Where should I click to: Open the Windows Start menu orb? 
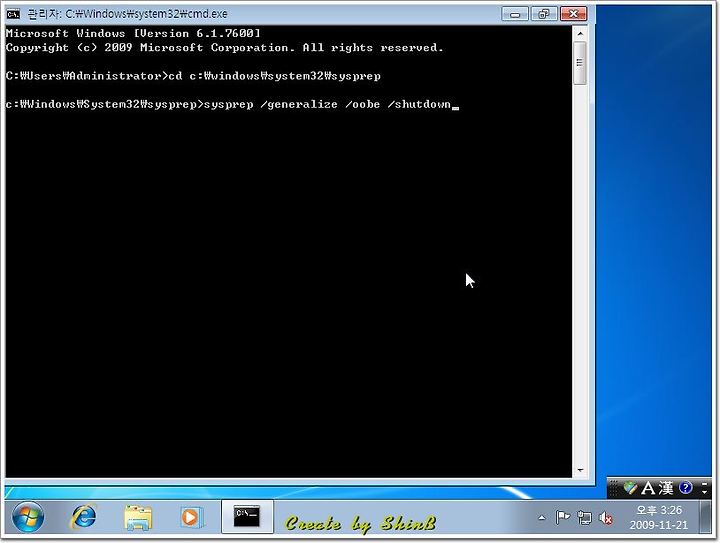point(28,517)
